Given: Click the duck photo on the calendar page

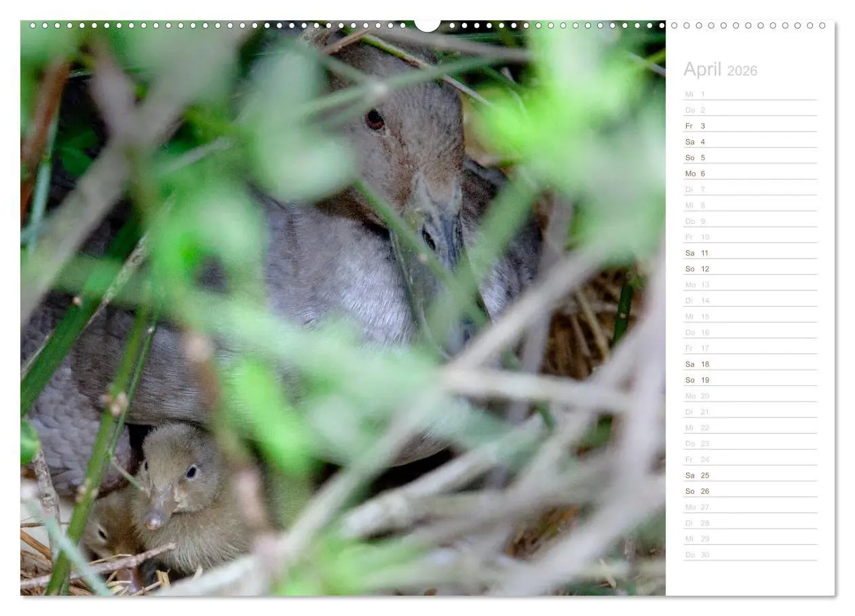Looking at the screenshot, I should tap(343, 308).
